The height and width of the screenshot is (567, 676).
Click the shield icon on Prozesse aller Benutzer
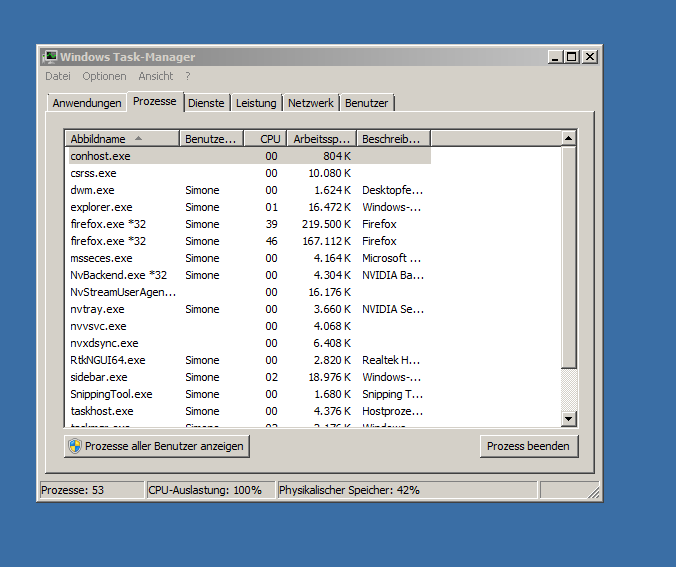click(75, 446)
